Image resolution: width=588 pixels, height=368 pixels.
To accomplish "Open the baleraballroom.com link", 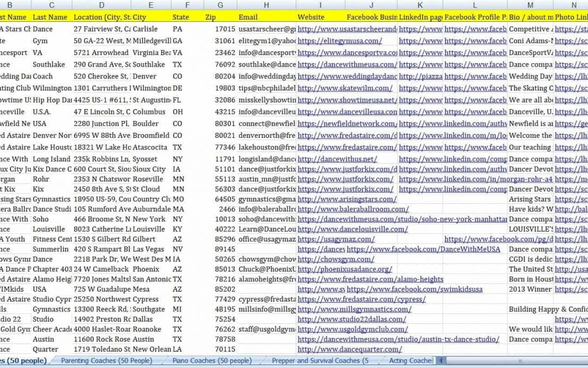I will tap(353, 209).
